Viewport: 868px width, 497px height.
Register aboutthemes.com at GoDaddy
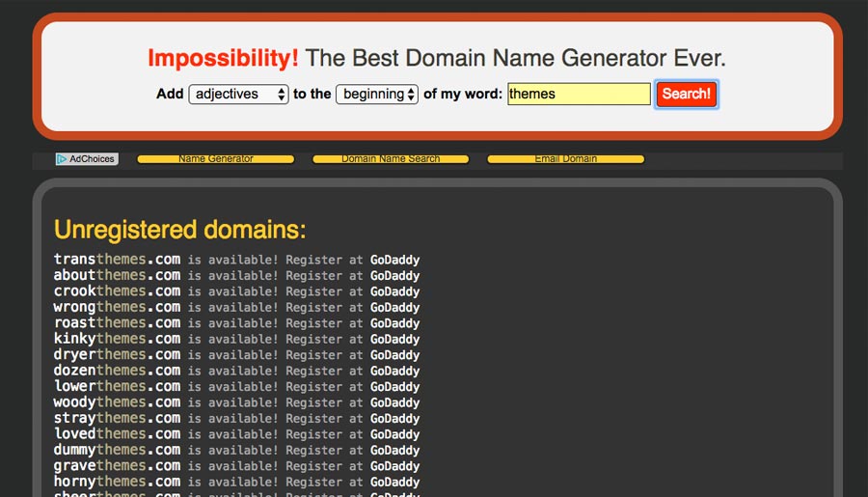394,276
